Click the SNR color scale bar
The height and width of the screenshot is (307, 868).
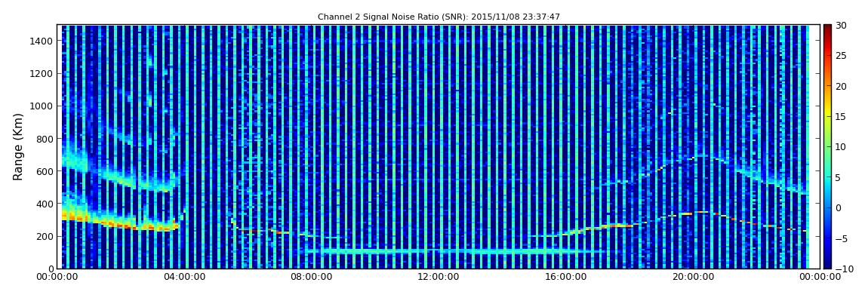pyautogui.click(x=827, y=146)
